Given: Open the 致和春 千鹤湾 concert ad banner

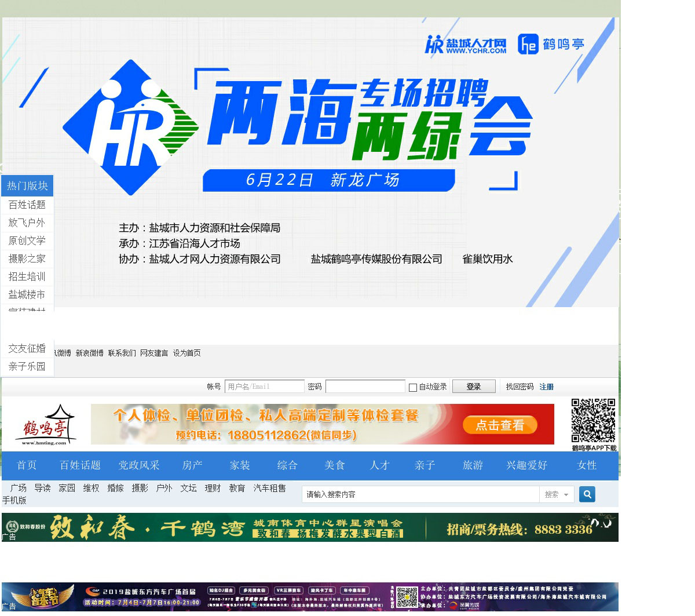Looking at the screenshot, I should point(310,527).
